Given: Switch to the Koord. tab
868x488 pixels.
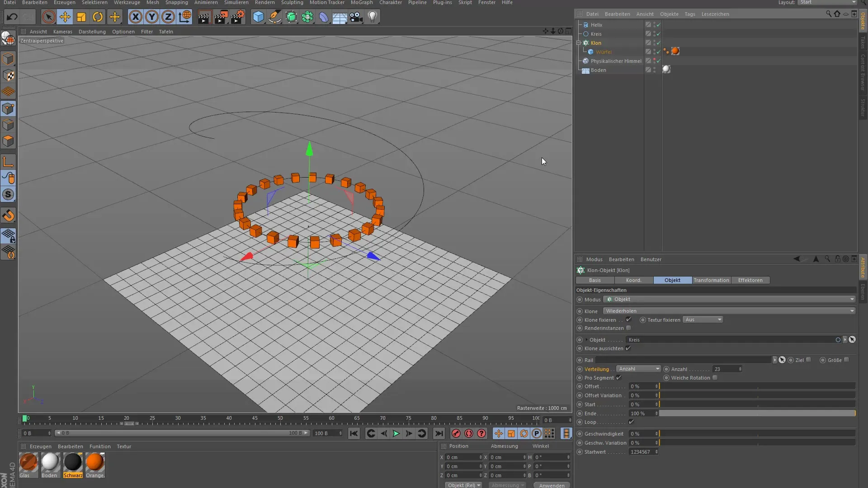Looking at the screenshot, I should [x=633, y=280].
